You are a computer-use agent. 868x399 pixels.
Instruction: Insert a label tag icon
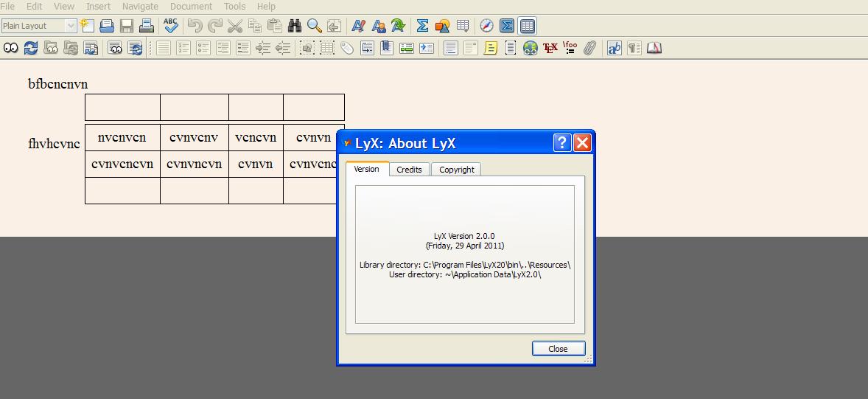pos(347,48)
